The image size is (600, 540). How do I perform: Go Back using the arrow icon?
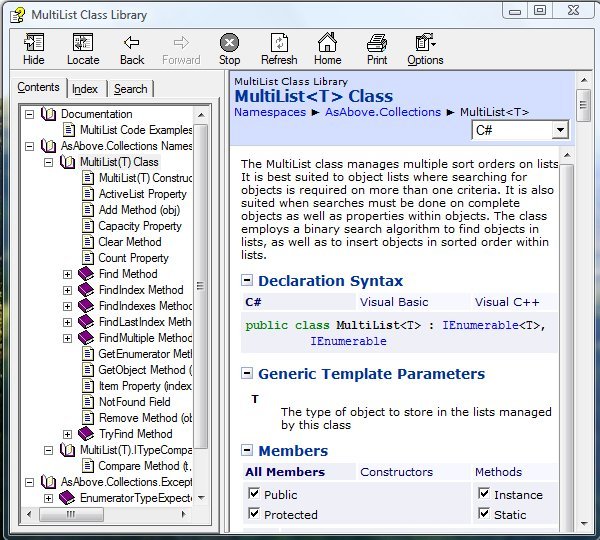(x=132, y=42)
